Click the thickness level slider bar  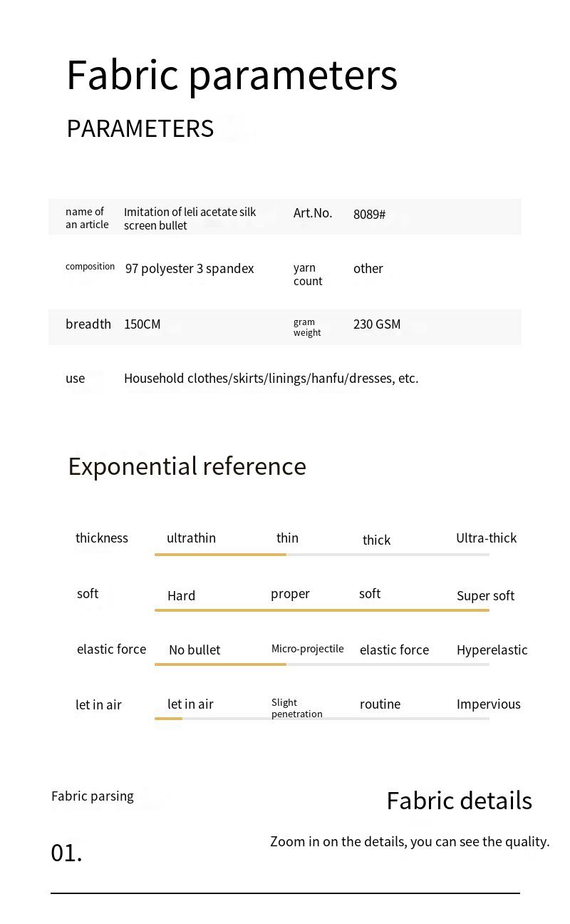point(321,554)
